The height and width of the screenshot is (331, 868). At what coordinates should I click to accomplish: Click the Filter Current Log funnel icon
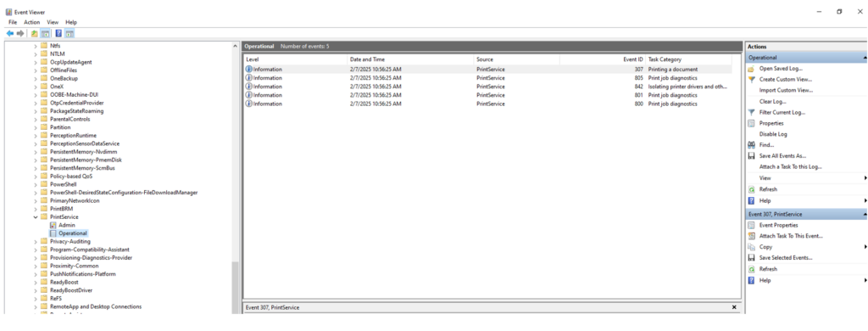click(751, 112)
